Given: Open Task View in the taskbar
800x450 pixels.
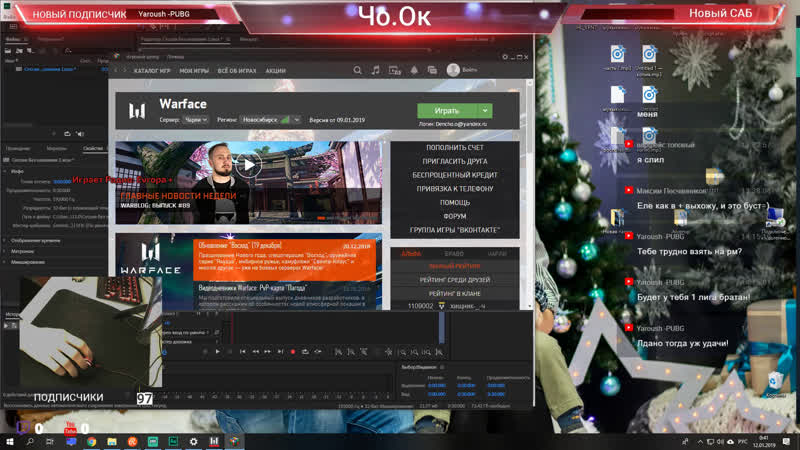Looking at the screenshot, I should coord(50,441).
